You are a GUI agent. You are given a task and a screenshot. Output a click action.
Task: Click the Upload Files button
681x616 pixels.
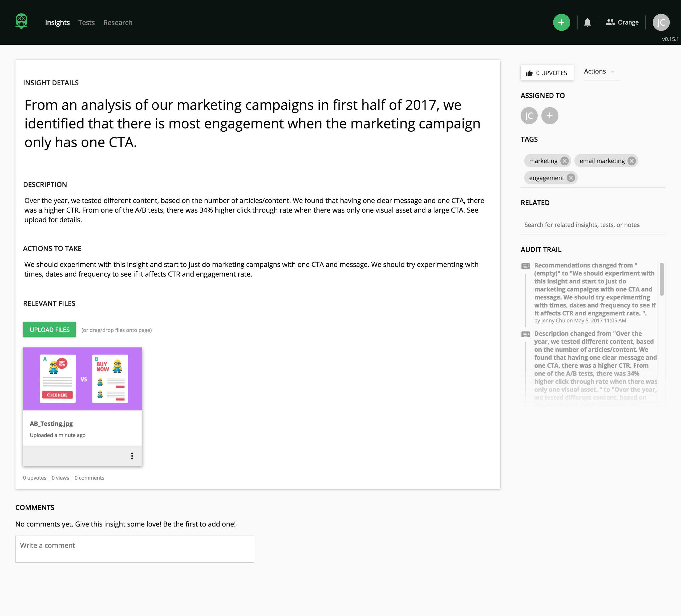[x=50, y=330]
